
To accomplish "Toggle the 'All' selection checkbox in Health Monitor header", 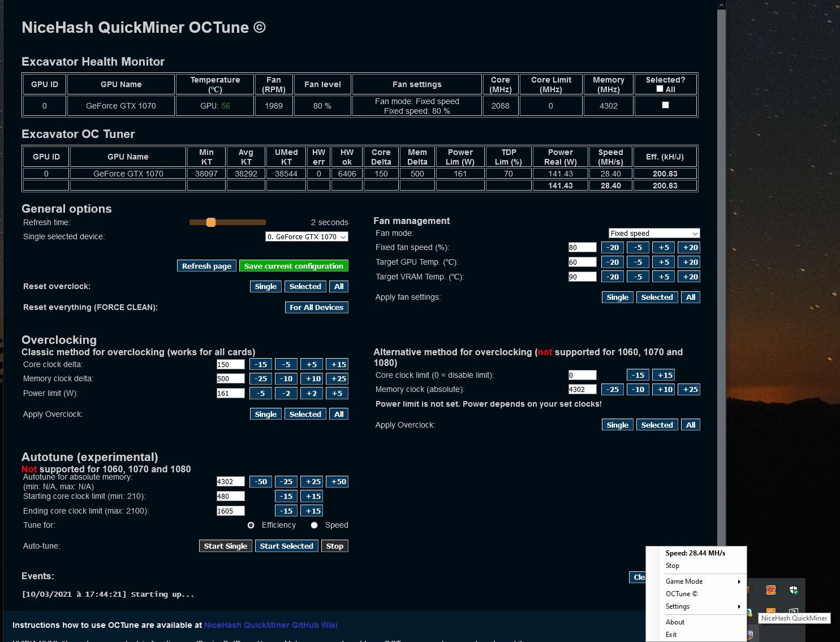I will [660, 89].
